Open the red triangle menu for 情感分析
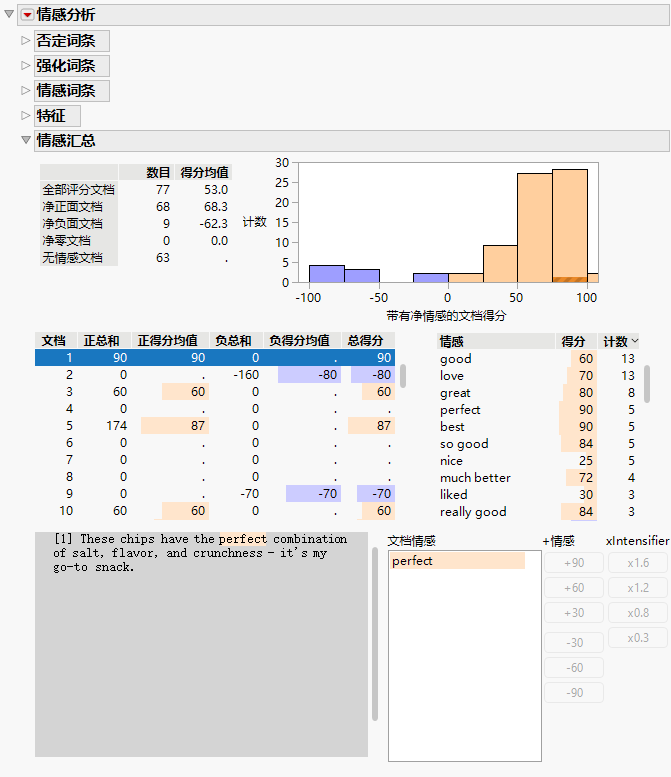 point(27,15)
